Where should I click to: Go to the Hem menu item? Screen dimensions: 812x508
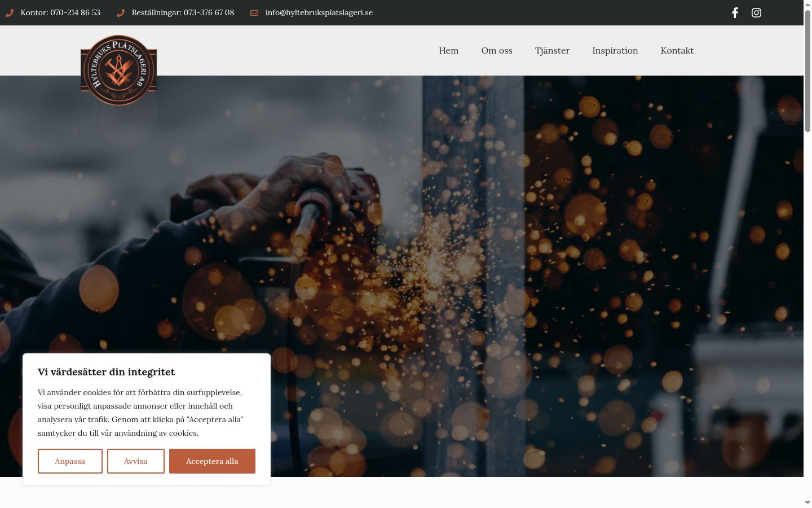tap(449, 50)
